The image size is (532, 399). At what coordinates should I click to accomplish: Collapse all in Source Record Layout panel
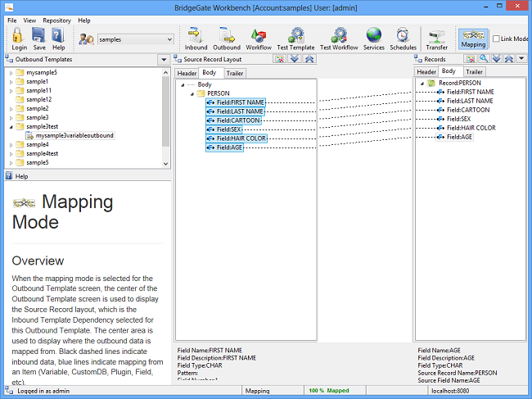[x=309, y=59]
